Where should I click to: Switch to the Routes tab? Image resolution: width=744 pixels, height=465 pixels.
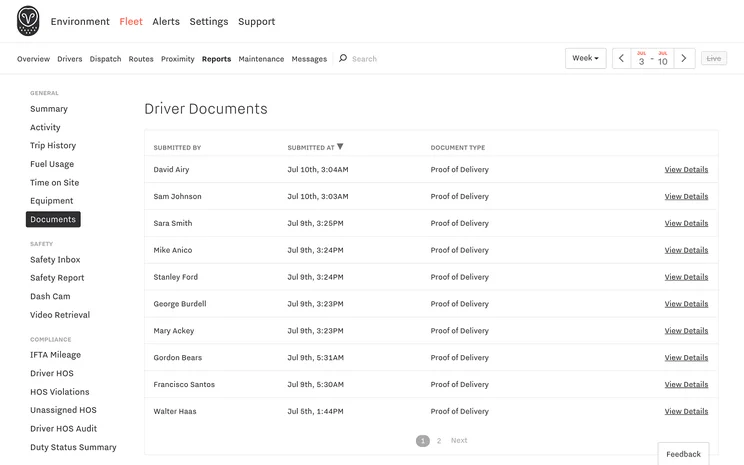141,59
